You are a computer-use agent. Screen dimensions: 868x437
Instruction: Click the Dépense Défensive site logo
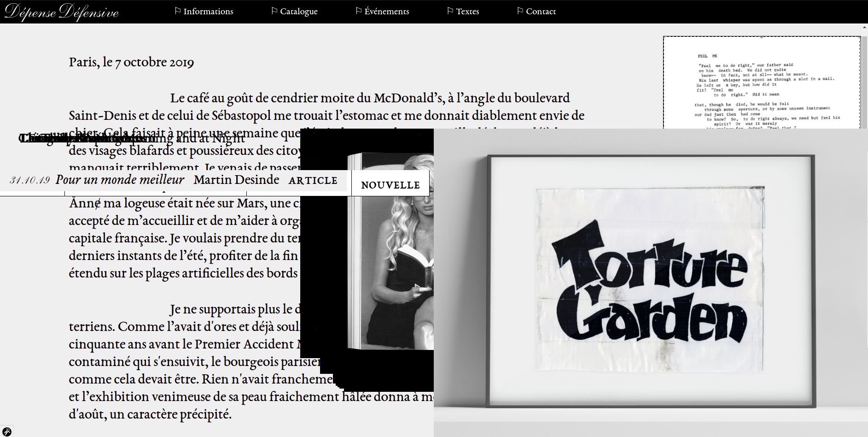[x=62, y=12]
